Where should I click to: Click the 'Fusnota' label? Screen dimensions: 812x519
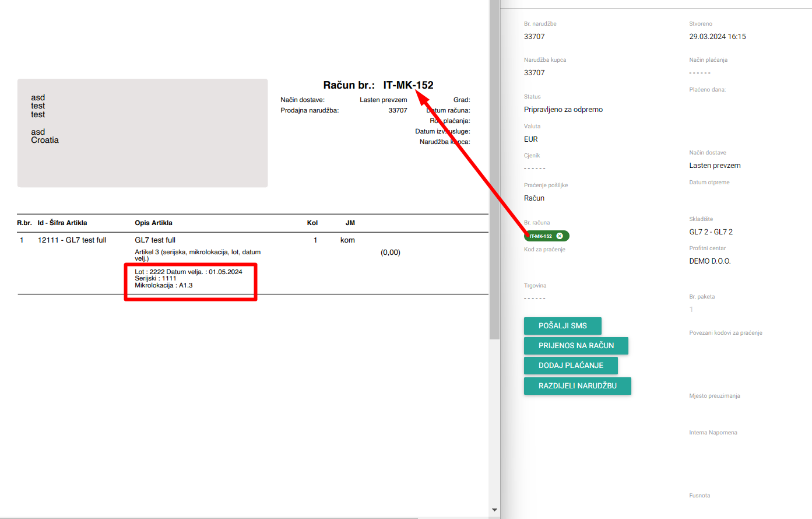click(x=699, y=496)
